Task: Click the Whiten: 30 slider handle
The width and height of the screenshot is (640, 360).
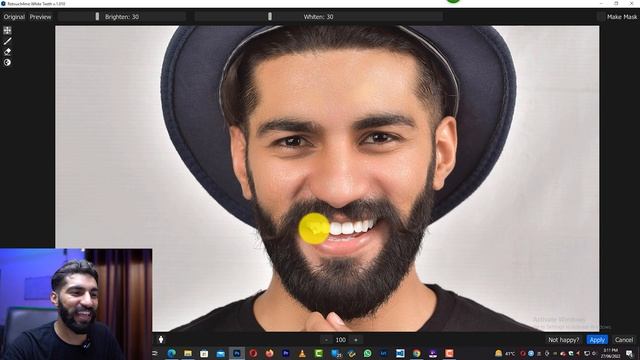Action: 270,16
